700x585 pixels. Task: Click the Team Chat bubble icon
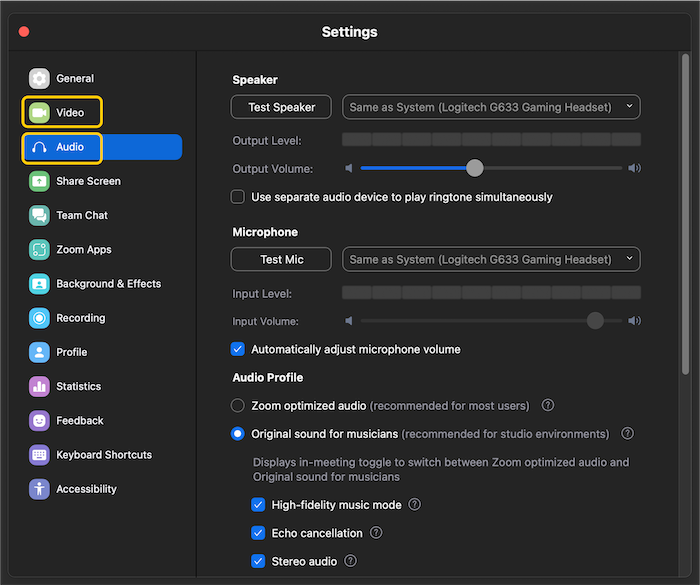pos(39,215)
